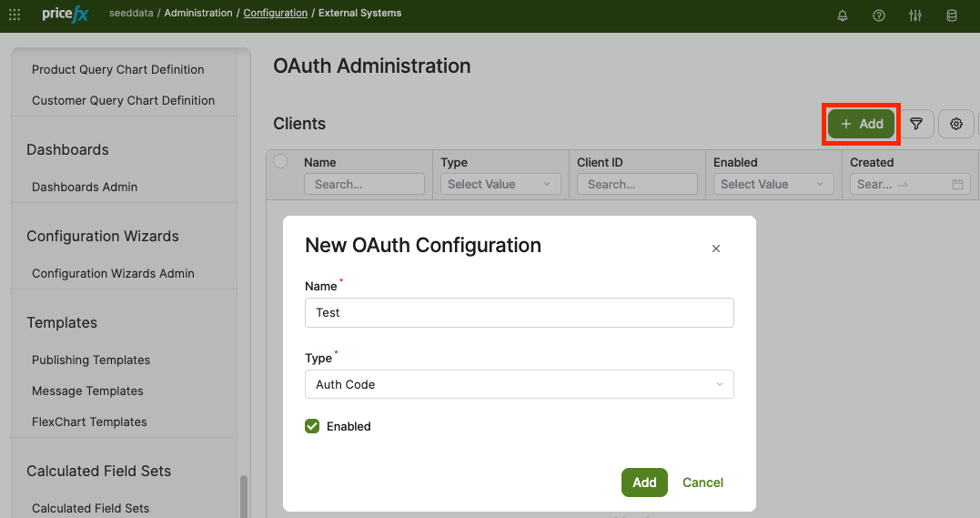Click the Name field containing Test
980x518 pixels.
point(520,312)
